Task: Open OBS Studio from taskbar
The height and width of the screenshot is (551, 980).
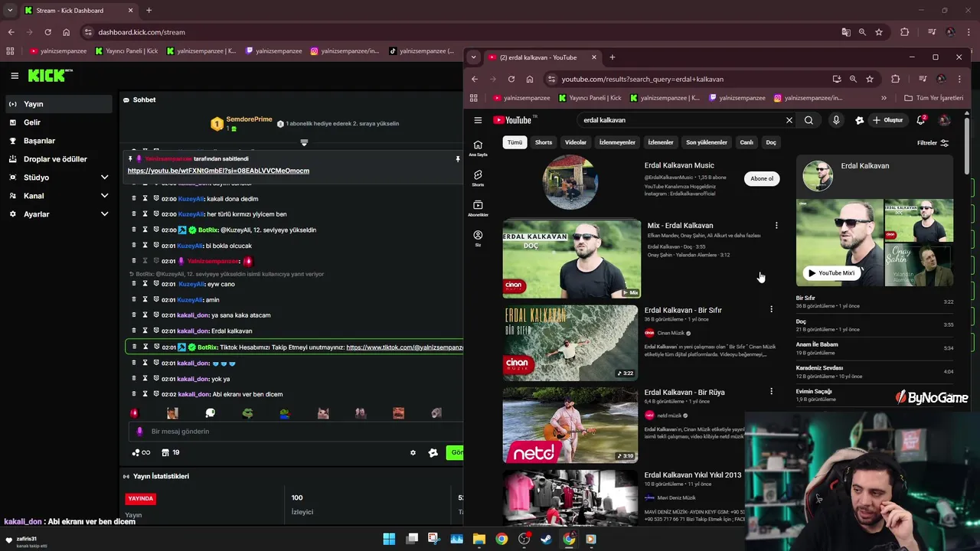Action: pyautogui.click(x=524, y=539)
